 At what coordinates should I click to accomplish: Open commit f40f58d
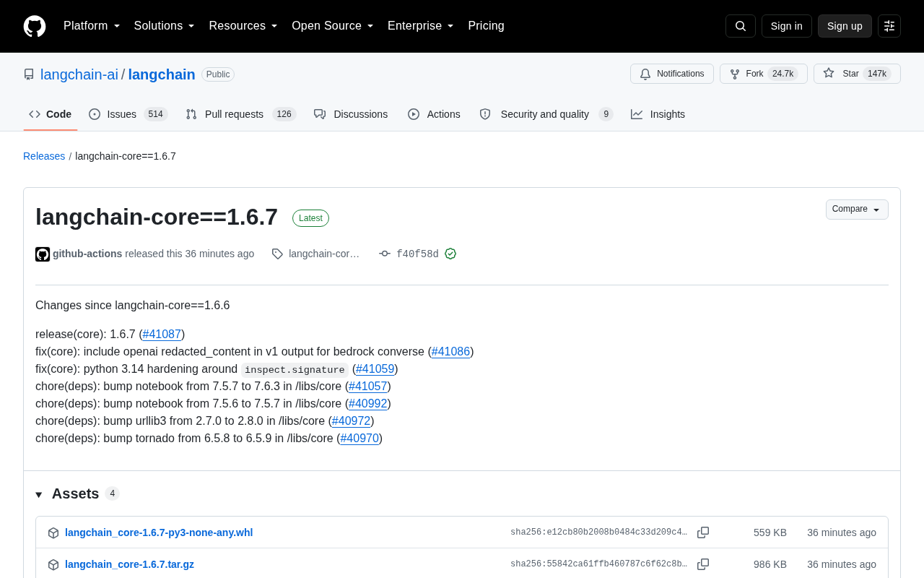point(417,254)
